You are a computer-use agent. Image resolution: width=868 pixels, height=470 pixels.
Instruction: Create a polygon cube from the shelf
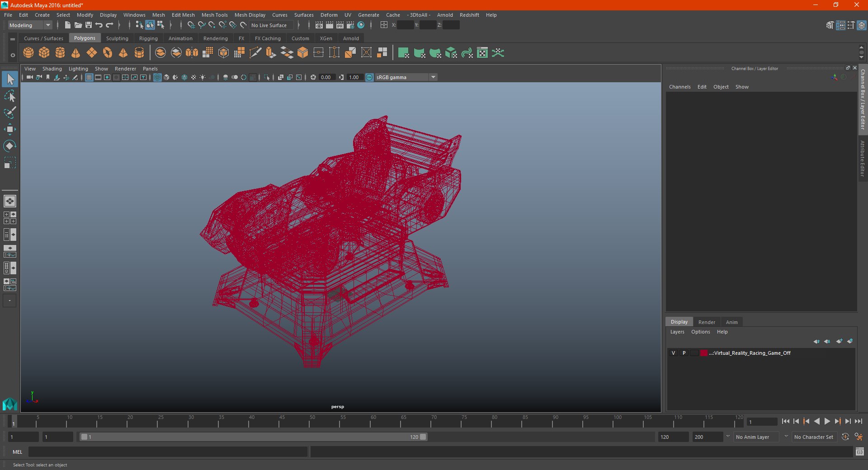coord(44,53)
